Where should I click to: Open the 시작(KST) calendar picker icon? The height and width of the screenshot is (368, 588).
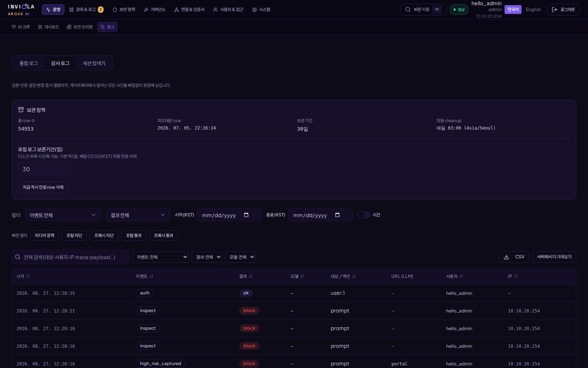246,215
